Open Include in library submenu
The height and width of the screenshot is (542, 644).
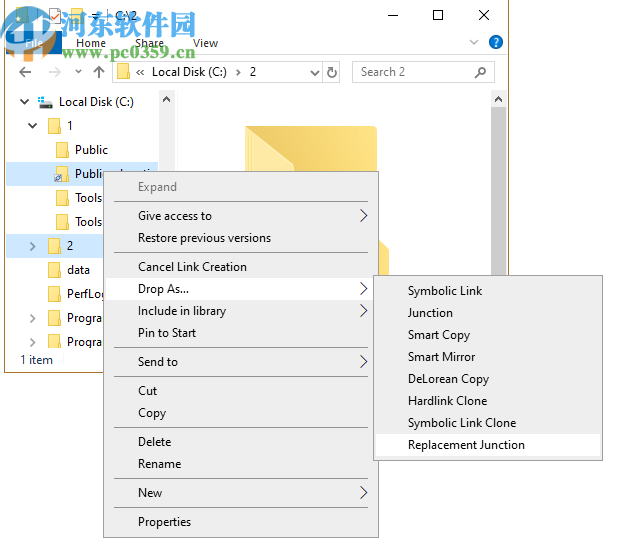[241, 311]
